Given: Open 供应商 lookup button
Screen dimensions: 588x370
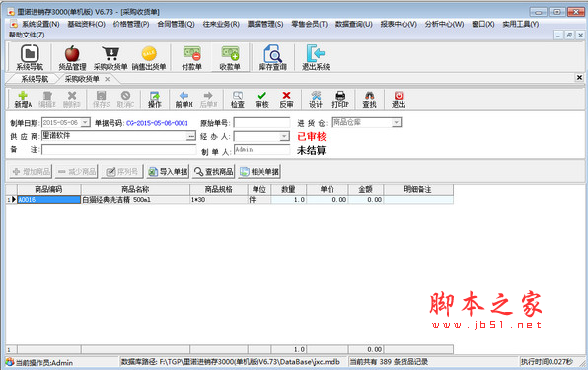Looking at the screenshot, I should [x=191, y=136].
